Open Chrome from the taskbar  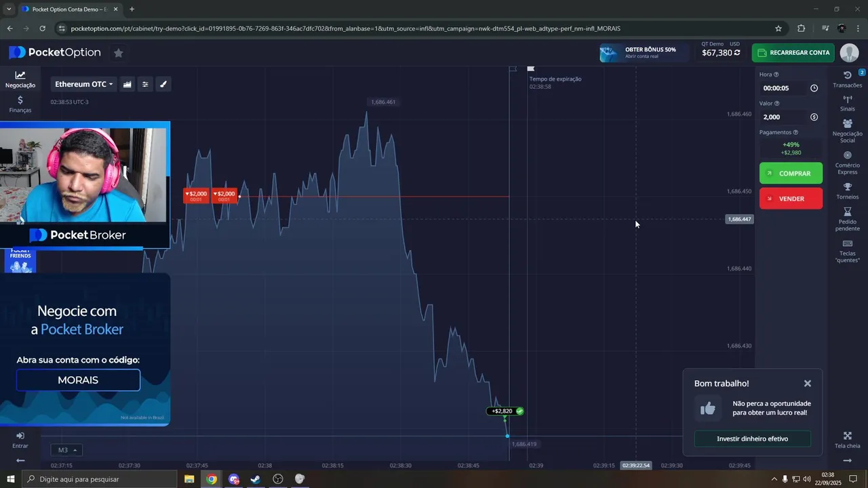pyautogui.click(x=212, y=479)
